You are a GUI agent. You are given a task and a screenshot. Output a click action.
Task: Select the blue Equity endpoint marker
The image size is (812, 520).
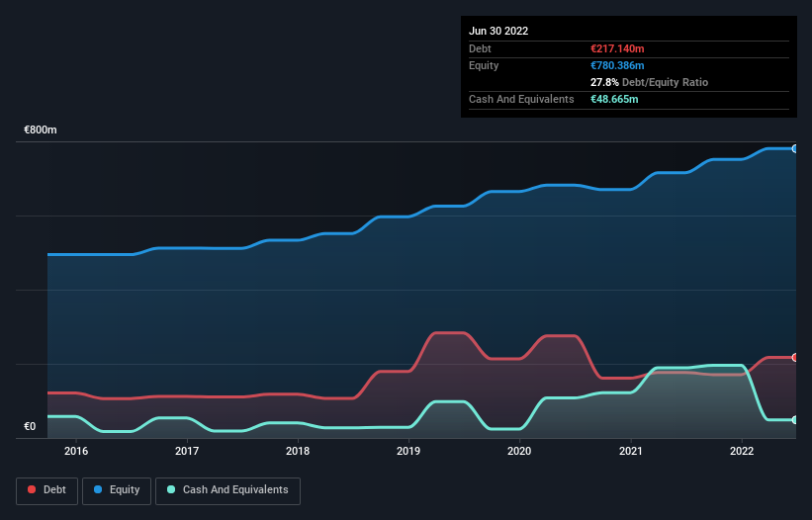(x=795, y=149)
